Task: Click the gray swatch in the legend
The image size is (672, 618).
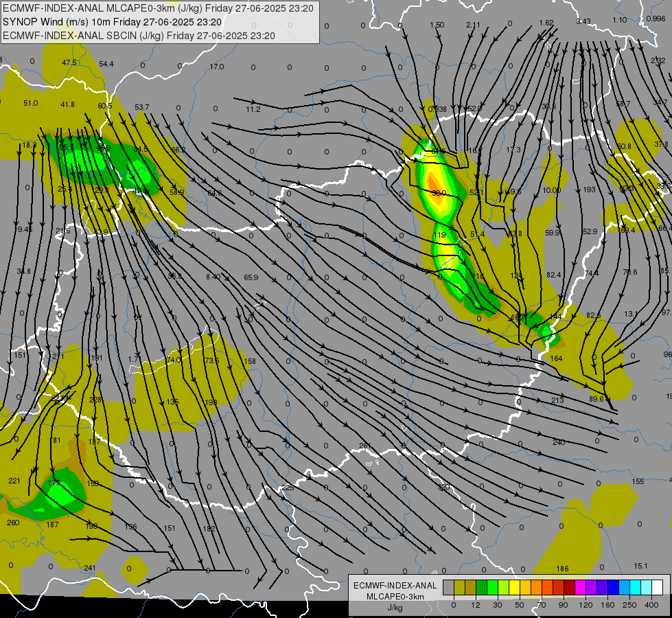Action: click(448, 587)
